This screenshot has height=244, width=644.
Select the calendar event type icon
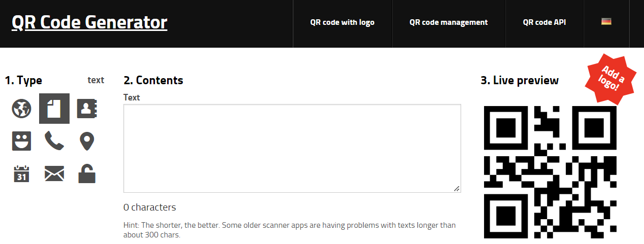pos(22,173)
